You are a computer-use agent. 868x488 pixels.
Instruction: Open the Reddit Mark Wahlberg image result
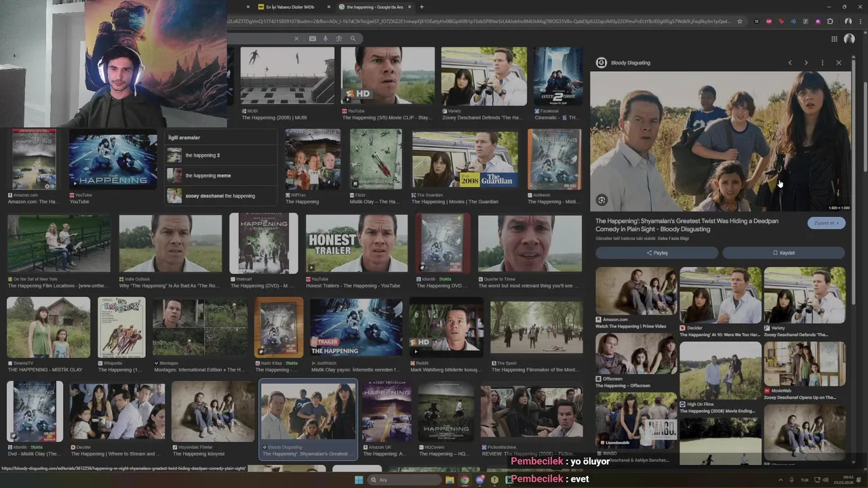(446, 328)
